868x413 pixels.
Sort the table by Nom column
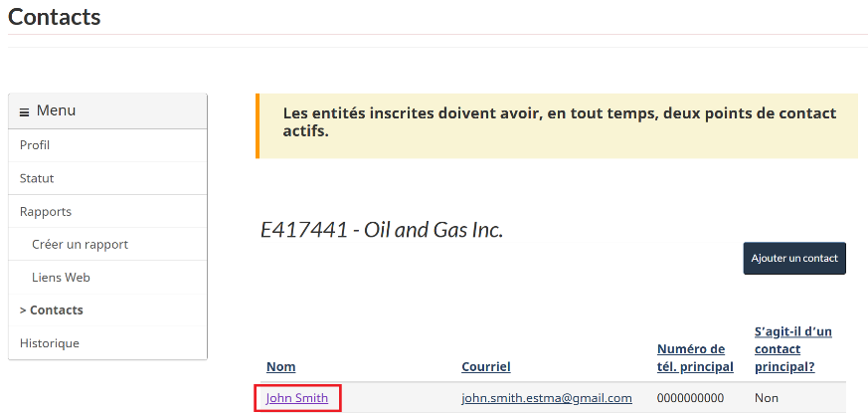coord(280,367)
